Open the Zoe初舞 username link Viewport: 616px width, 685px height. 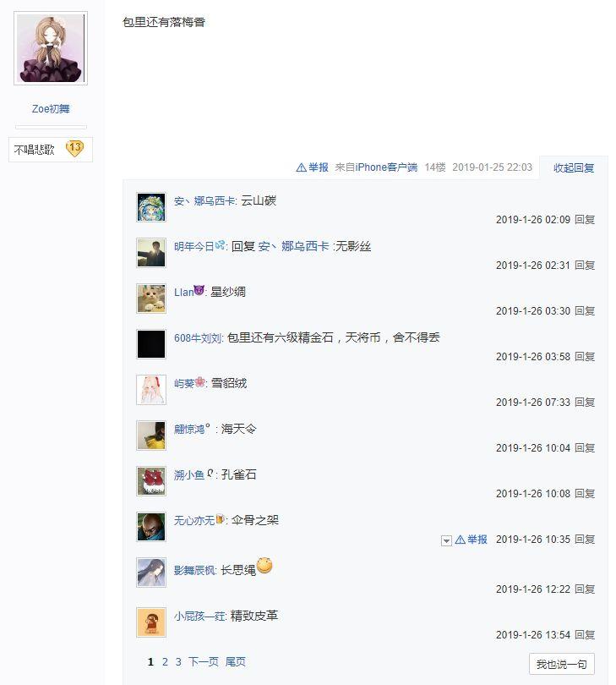click(x=51, y=109)
